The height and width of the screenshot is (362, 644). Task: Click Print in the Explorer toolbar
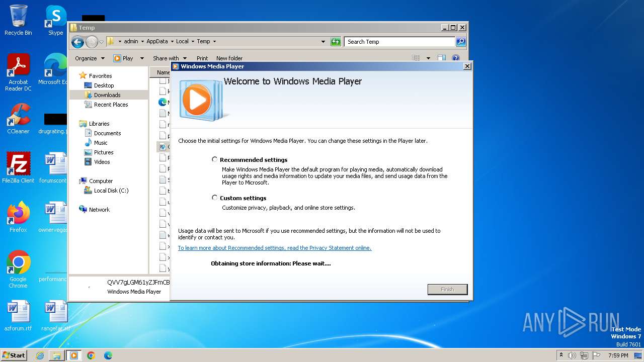tap(202, 58)
